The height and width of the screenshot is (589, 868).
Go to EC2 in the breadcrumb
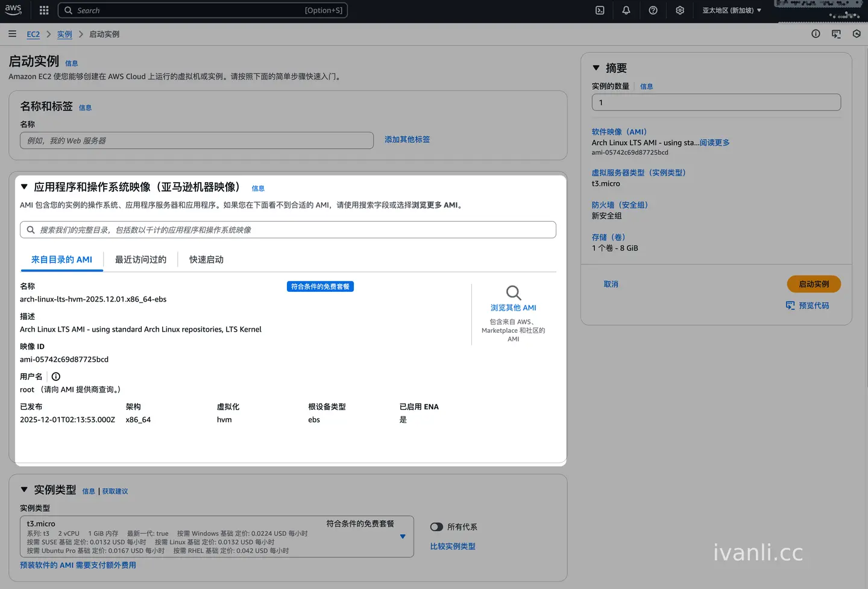point(33,34)
